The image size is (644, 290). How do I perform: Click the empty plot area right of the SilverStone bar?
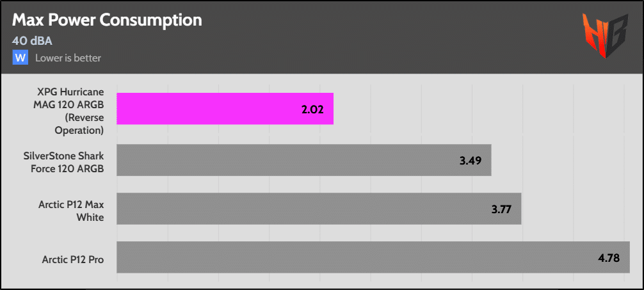click(x=563, y=159)
